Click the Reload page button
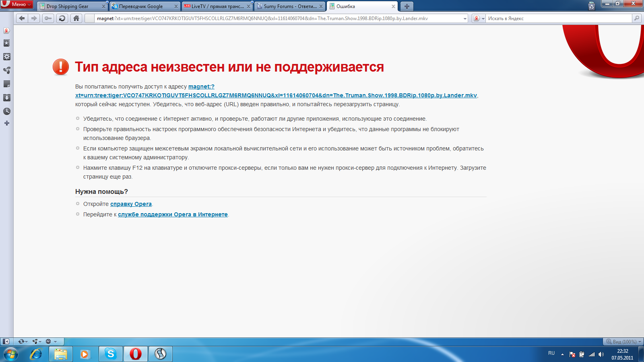Screen dimensions: 644x362 62,18
